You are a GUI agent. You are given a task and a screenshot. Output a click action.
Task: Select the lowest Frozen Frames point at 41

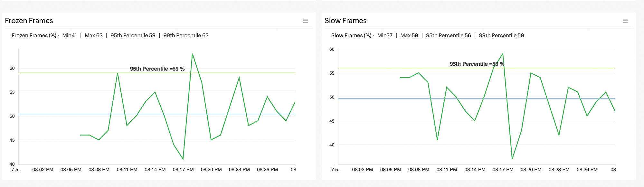(x=183, y=159)
